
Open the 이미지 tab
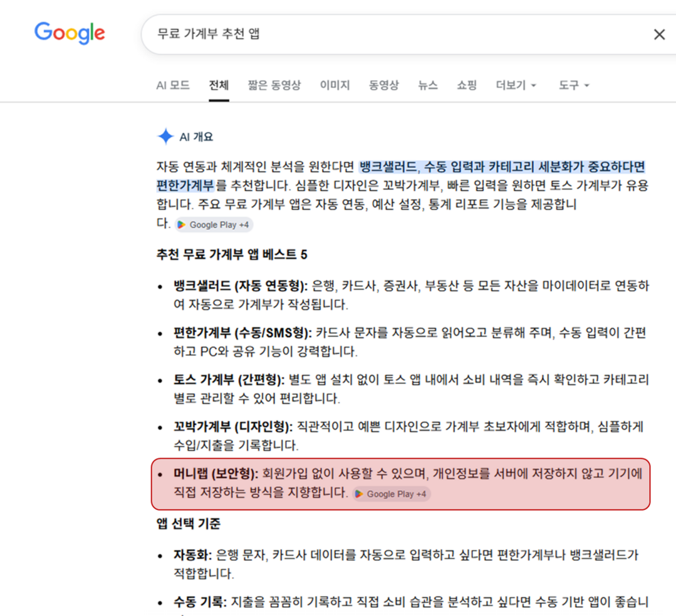(x=335, y=85)
